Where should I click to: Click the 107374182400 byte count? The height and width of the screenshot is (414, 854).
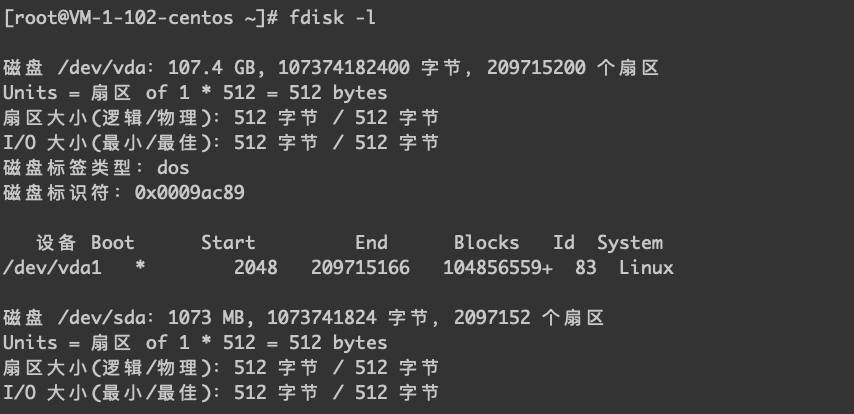point(344,68)
